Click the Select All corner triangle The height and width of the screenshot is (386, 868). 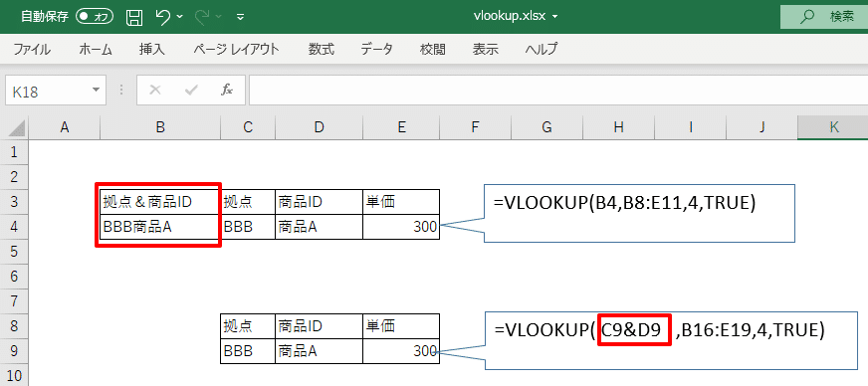pyautogui.click(x=18, y=128)
